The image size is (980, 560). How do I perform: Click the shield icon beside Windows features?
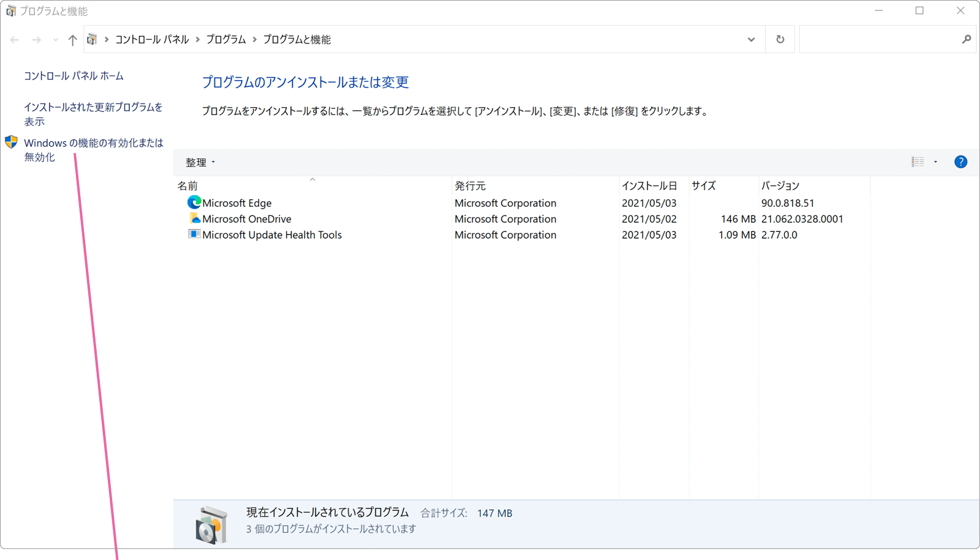(11, 142)
